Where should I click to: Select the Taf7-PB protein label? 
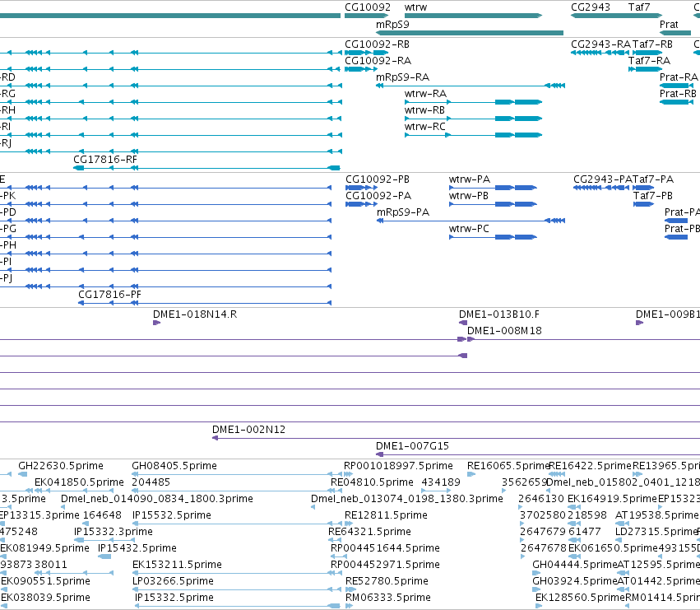(x=652, y=196)
